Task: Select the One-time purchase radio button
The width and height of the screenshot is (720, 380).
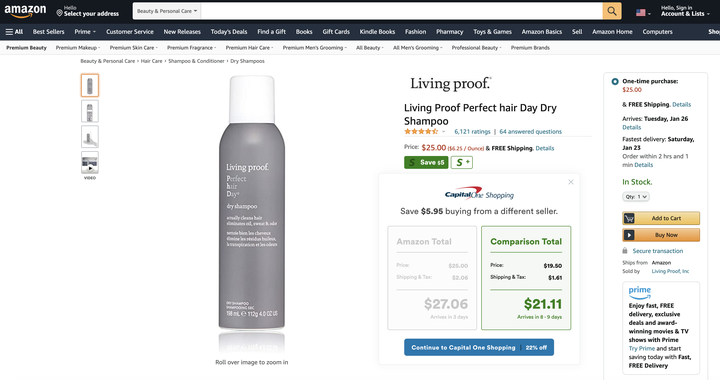Action: pyautogui.click(x=615, y=82)
